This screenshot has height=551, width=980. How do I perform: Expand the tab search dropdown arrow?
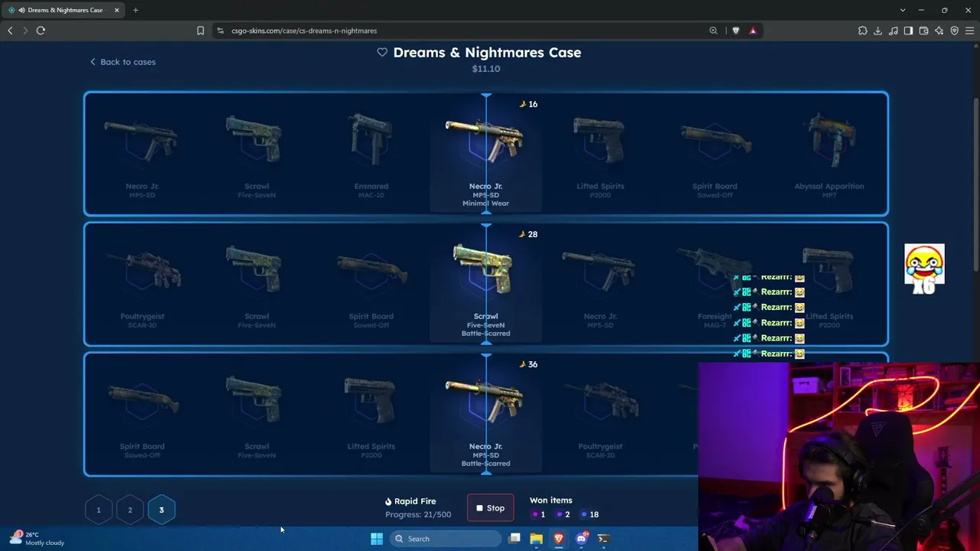[x=903, y=10]
